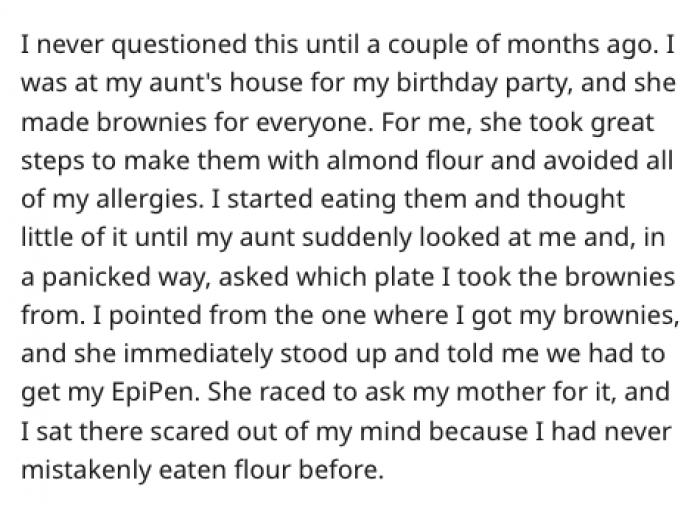Click the word "brownies" after "made"
Screen dimensions: 700x508
pos(152,122)
